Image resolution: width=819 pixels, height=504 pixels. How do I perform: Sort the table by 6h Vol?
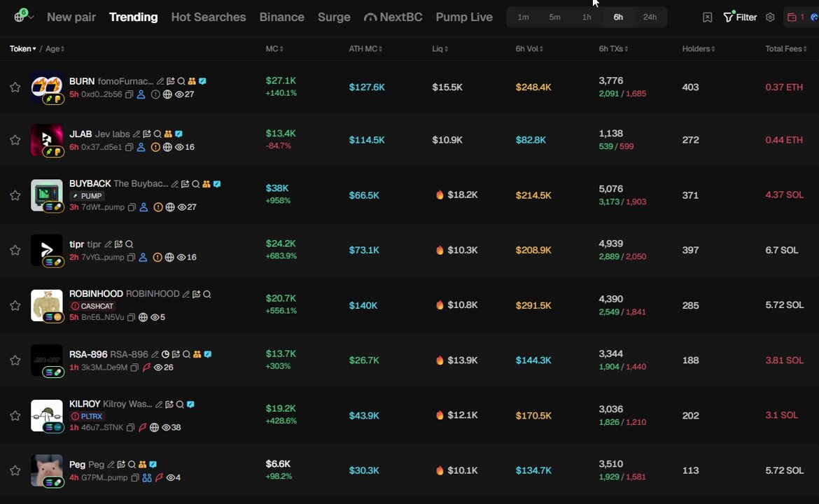click(529, 48)
